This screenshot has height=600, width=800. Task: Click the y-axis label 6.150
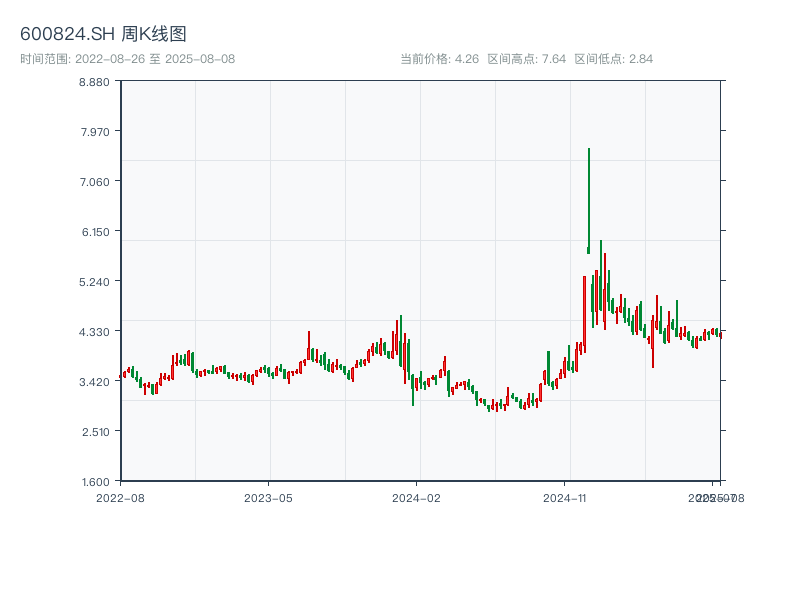(96, 232)
